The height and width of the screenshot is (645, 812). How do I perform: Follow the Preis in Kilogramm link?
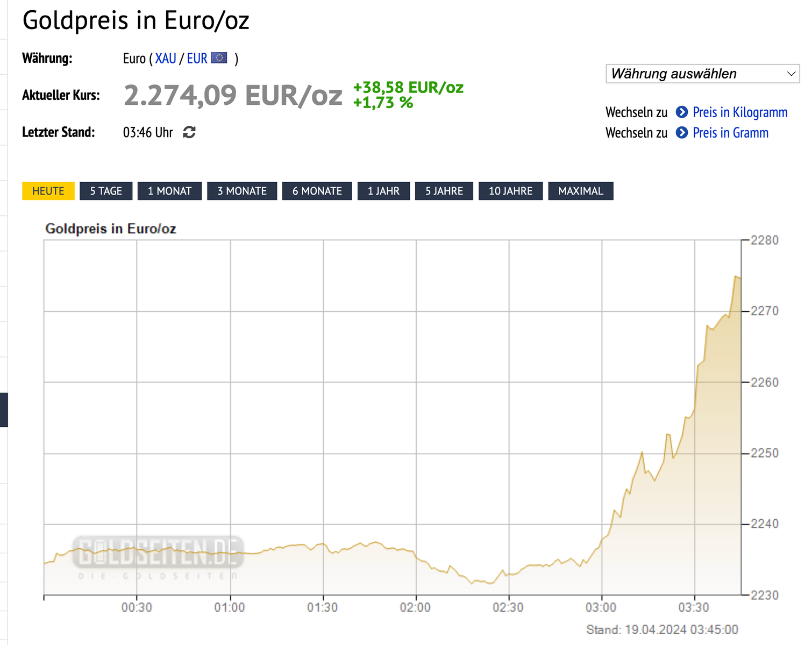tap(740, 112)
